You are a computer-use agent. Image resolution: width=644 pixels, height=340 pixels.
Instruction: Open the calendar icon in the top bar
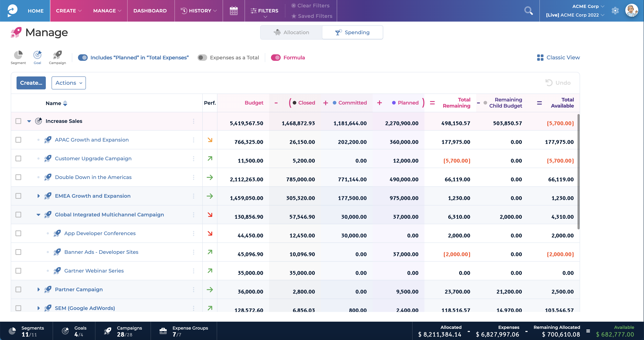click(233, 11)
